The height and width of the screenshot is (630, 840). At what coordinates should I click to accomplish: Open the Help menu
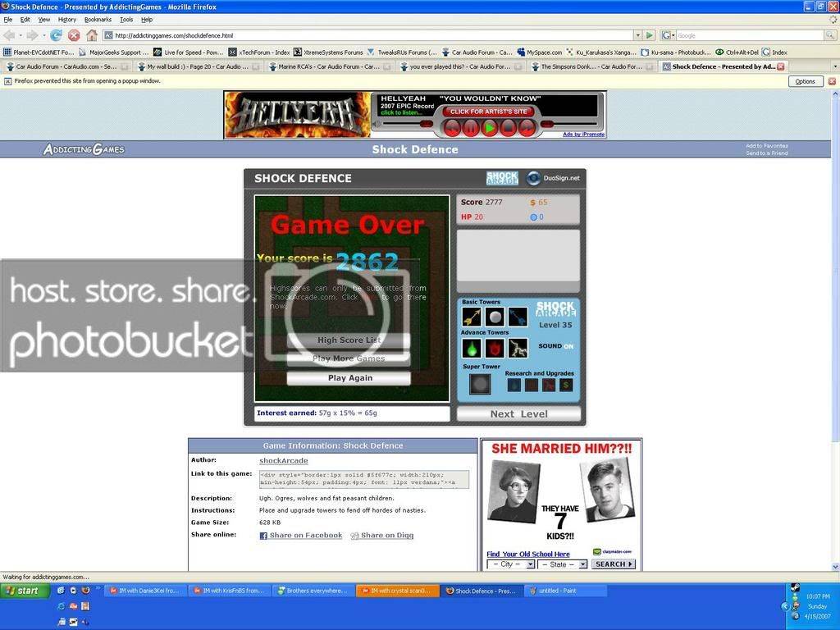[147, 20]
